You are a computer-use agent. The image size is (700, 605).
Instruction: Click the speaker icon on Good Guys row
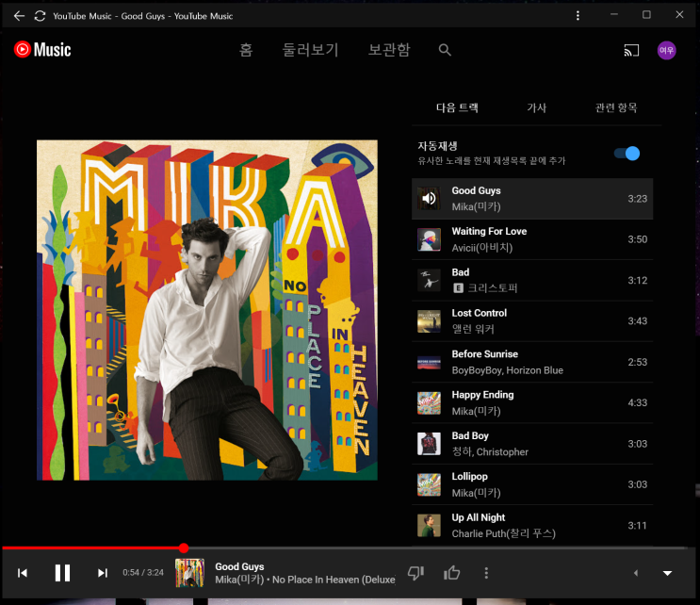pos(429,199)
